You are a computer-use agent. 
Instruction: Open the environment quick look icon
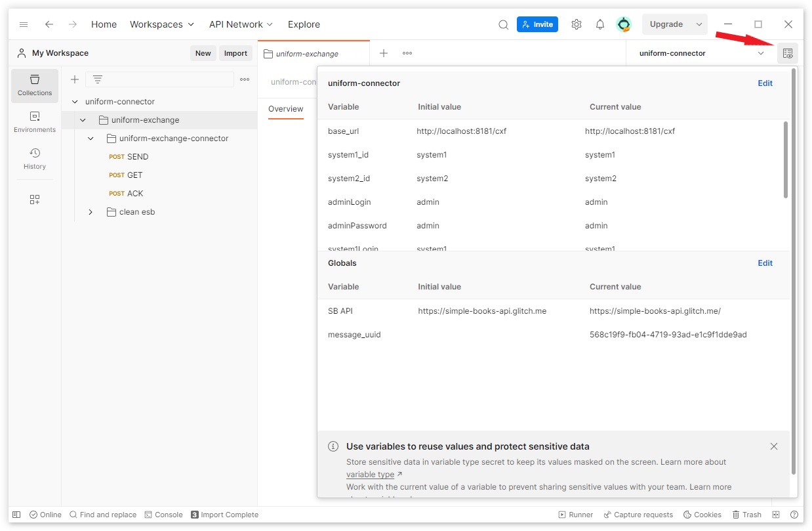pyautogui.click(x=787, y=53)
